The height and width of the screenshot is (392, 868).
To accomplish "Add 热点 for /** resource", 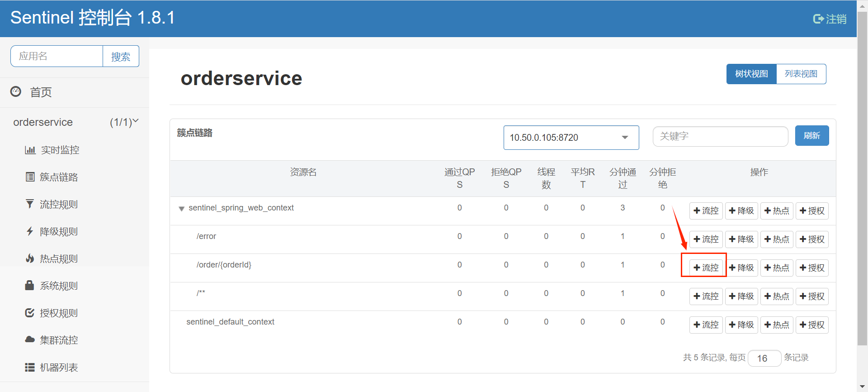I will coord(777,296).
